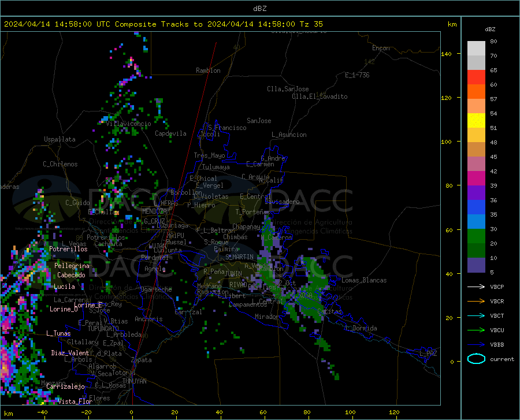Image resolution: width=520 pixels, height=420 pixels.
Task: Click the dBZ title at top
Action: pos(259,9)
